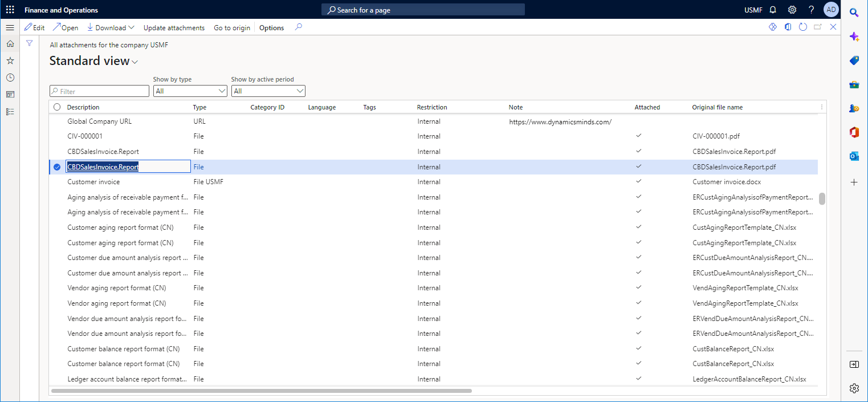Toggle select-all circle in grid header

(57, 107)
